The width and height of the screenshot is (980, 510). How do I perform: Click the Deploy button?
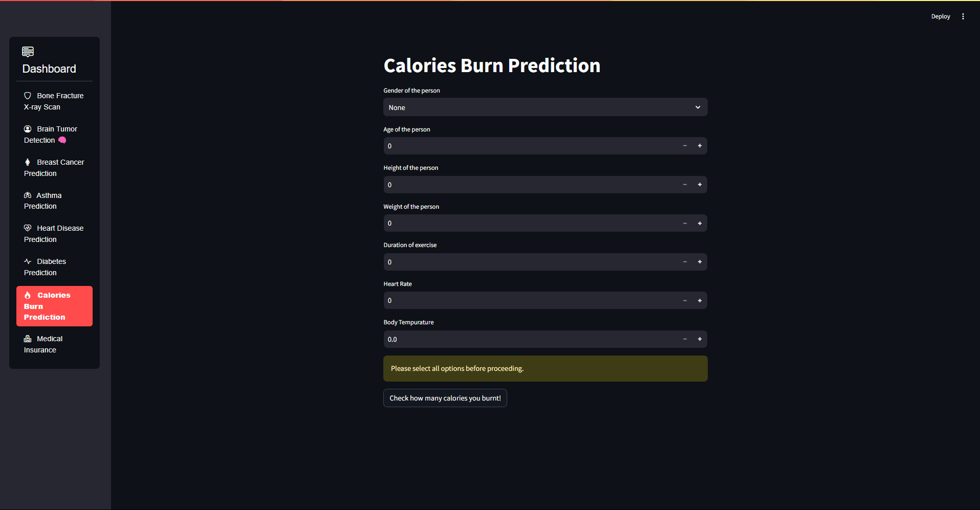940,16
